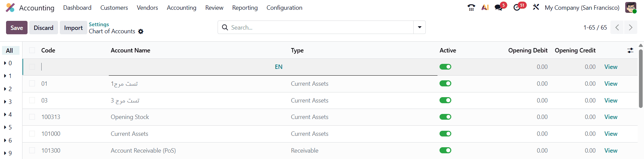Disable Active for Opening Stock
644x159 pixels.
click(x=445, y=117)
